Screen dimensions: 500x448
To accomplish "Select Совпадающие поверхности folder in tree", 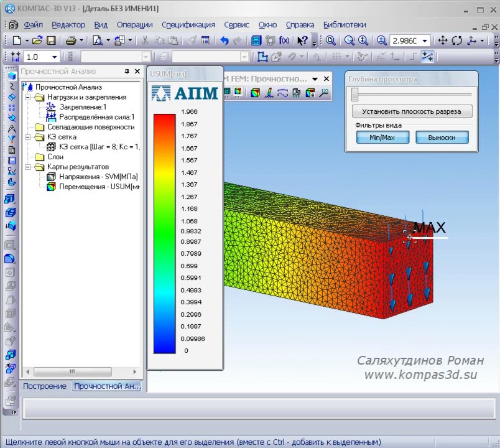I will 91,127.
